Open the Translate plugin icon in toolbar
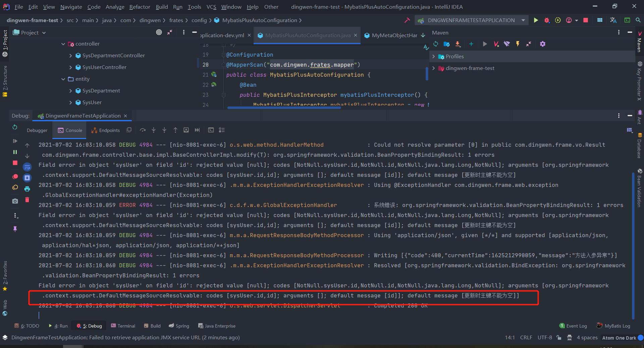 point(613,20)
